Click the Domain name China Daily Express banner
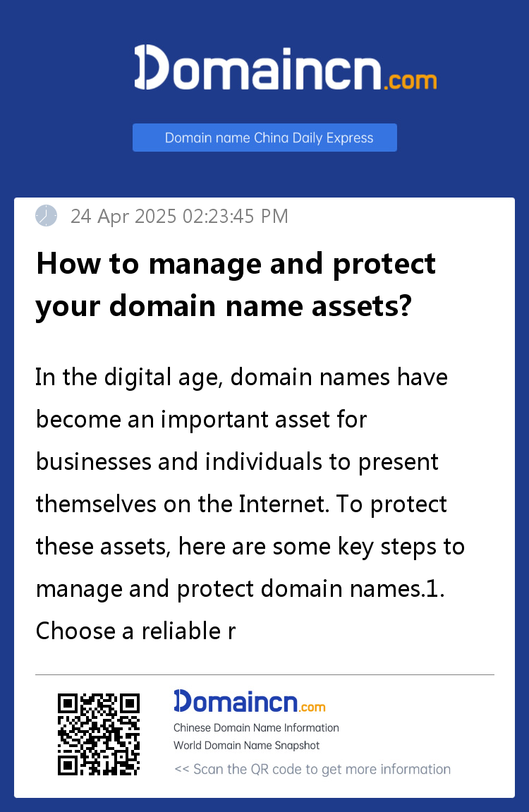Image resolution: width=529 pixels, height=812 pixels. click(264, 138)
